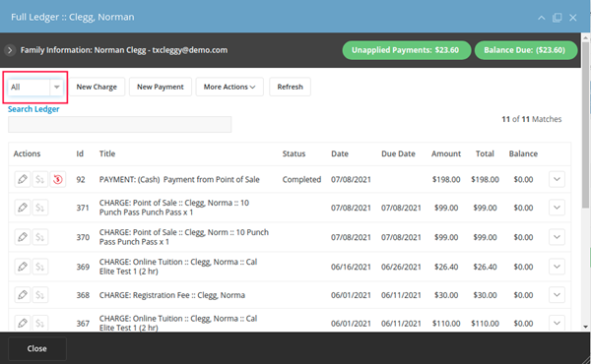Click the New Payment button

point(161,87)
